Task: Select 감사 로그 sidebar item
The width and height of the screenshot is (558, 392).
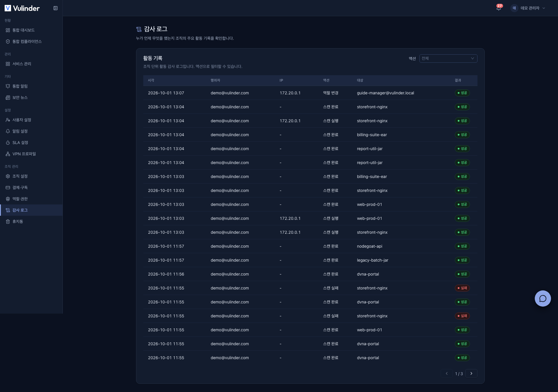Action: pyautogui.click(x=31, y=210)
